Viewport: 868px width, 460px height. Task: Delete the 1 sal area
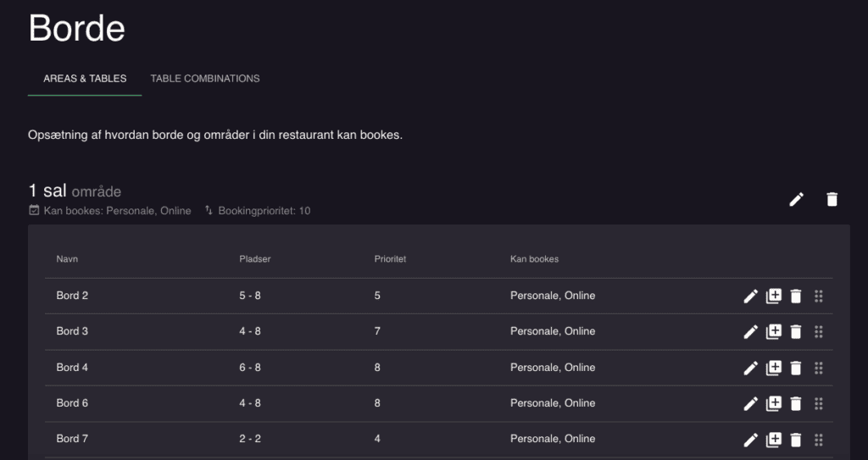pyautogui.click(x=832, y=199)
